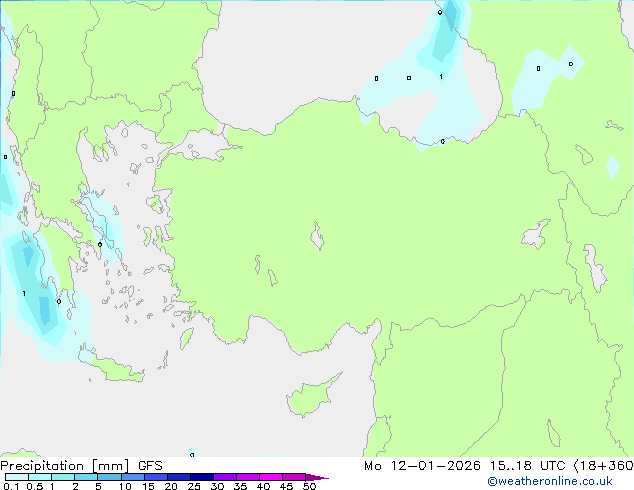Click the '15' legend scale label
The height and width of the screenshot is (490, 634).
(148, 486)
